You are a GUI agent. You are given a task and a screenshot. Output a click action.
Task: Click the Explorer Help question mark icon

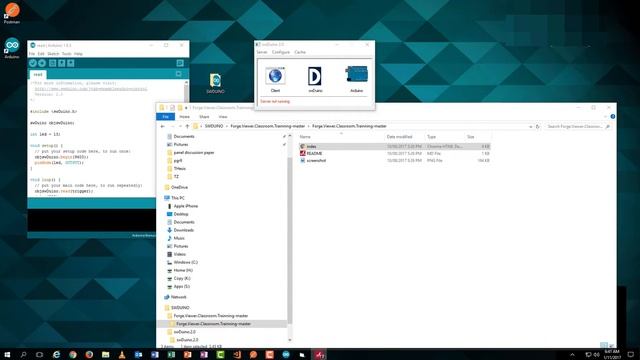(613, 117)
